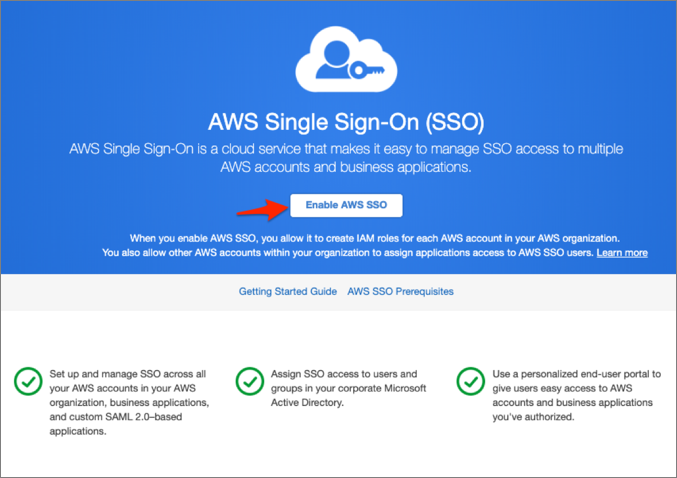The width and height of the screenshot is (677, 478).
Task: Click the green checkmark beside 'Assign SSO access'
Action: (249, 381)
